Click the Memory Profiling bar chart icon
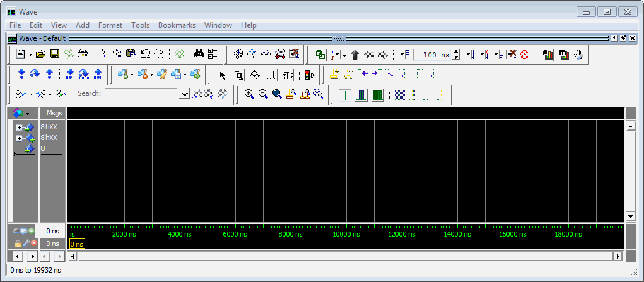Viewport: 644px width, 282px height. (565, 55)
